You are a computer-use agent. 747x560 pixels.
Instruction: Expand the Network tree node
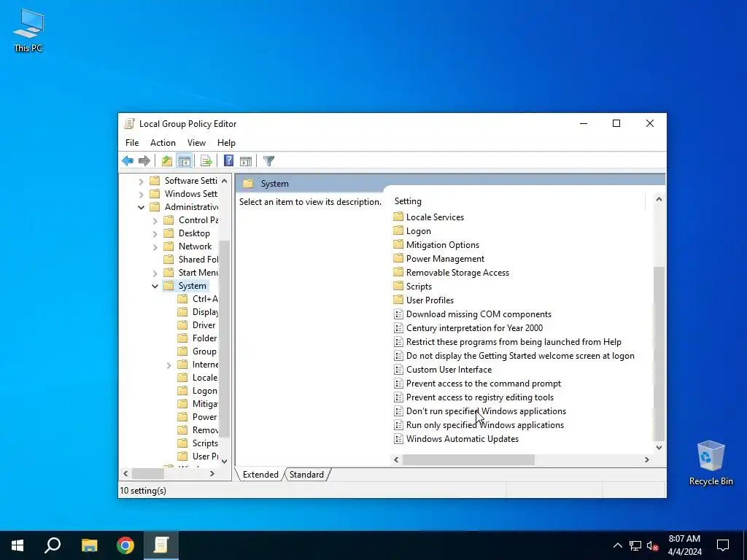(155, 246)
